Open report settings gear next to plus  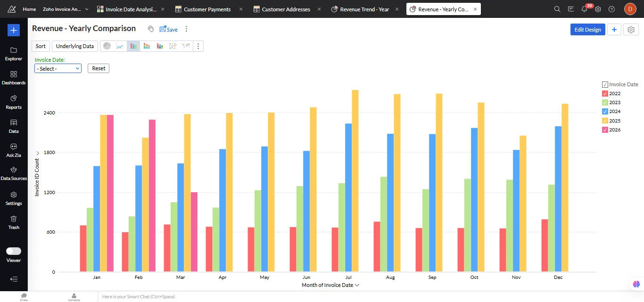[x=631, y=30]
